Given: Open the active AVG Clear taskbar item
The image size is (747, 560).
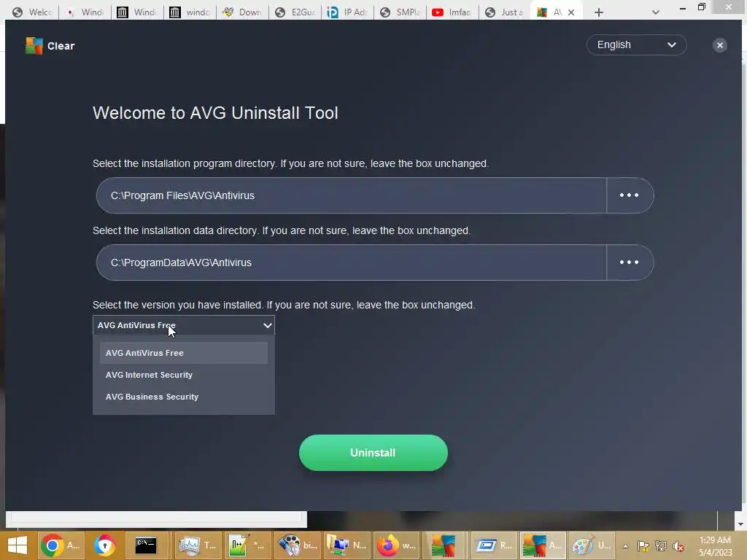Looking at the screenshot, I should (543, 545).
